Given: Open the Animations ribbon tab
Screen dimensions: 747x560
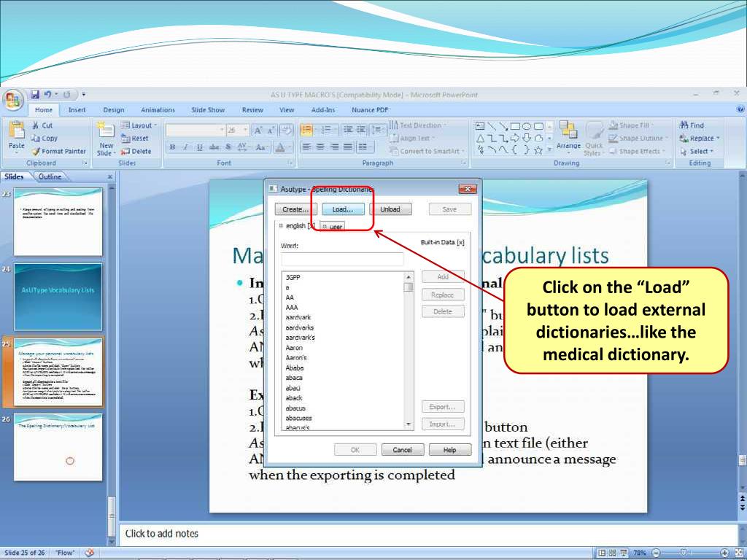Looking at the screenshot, I should coord(158,110).
